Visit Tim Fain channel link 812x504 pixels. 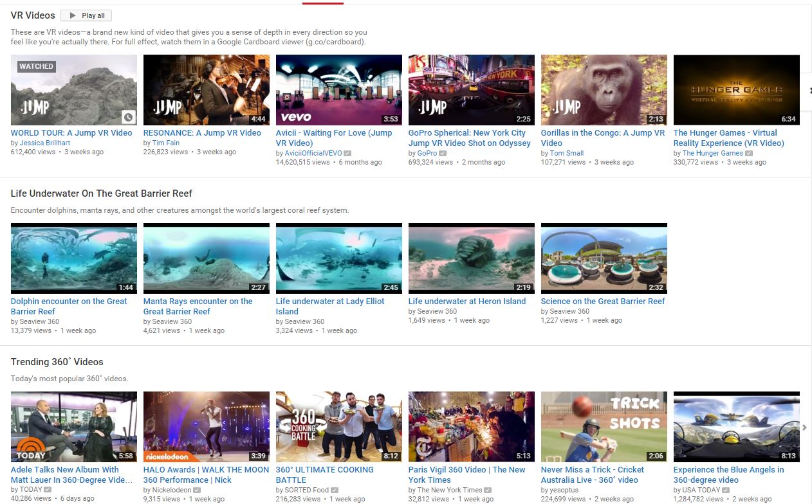[x=167, y=143]
